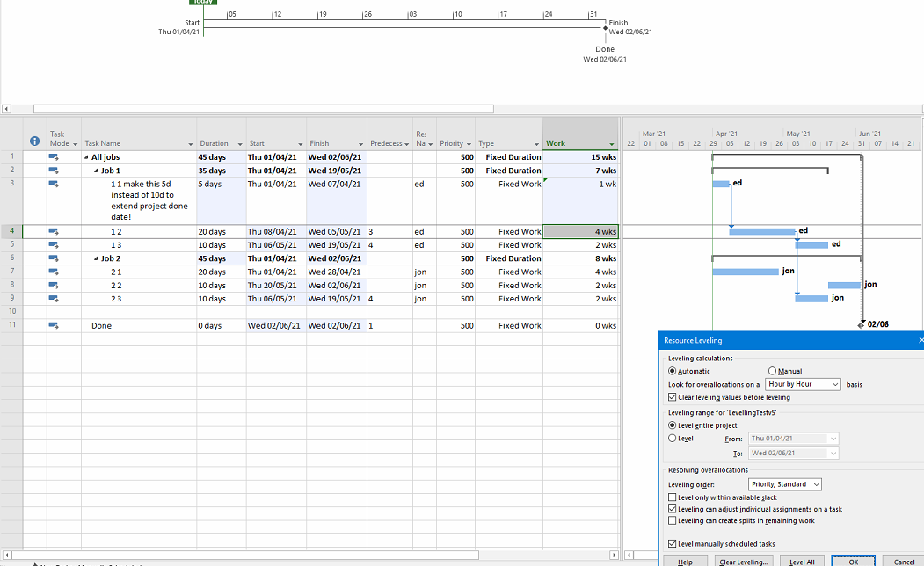
Task: Click the Done milestone diamond in Gantt chart
Action: pyautogui.click(x=861, y=324)
